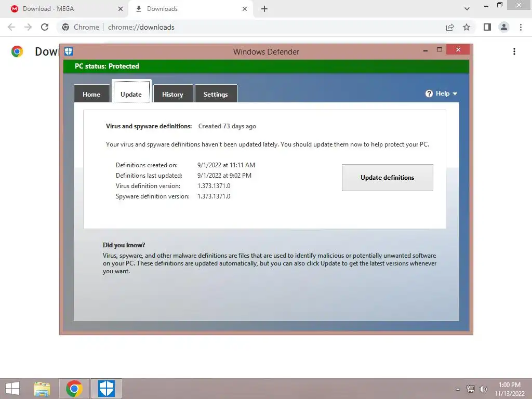The image size is (532, 399).
Task: Open the History tab
Action: [x=172, y=94]
